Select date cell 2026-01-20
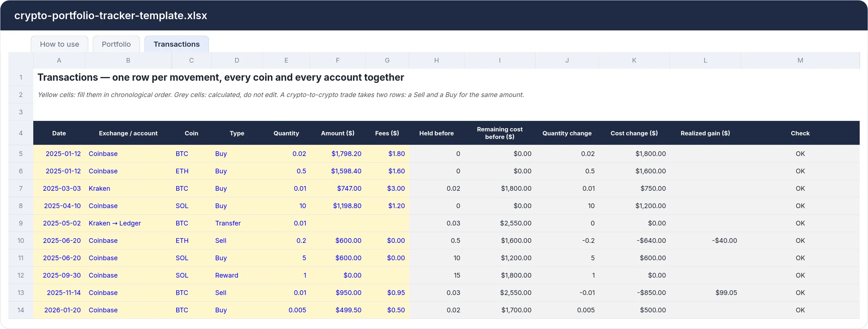The width and height of the screenshot is (868, 329). pos(59,310)
